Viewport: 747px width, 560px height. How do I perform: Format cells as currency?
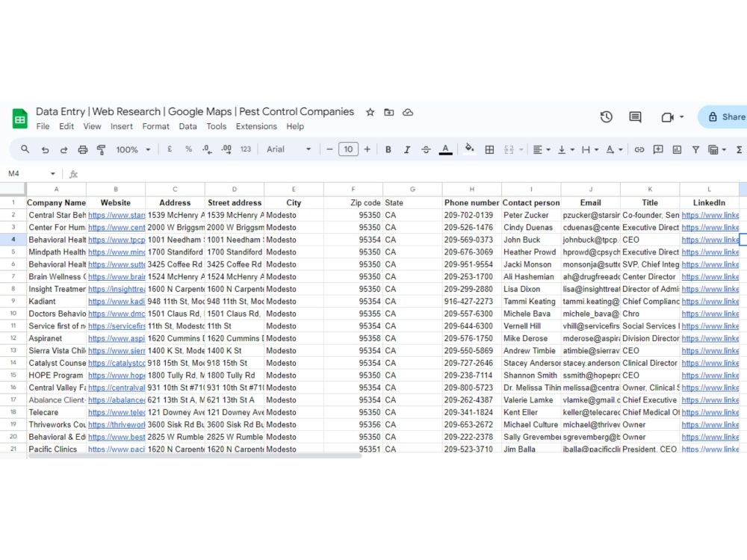169,149
